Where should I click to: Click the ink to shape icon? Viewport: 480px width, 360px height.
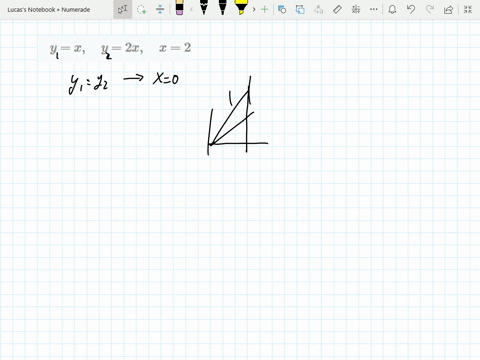click(300, 9)
